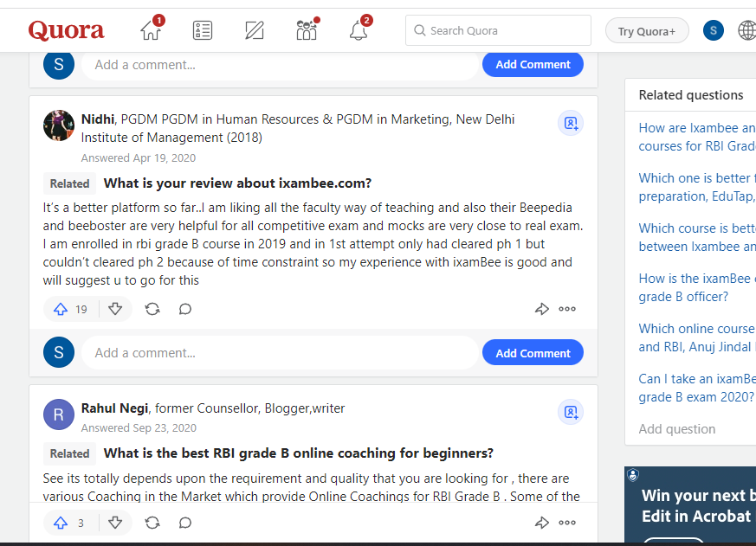The width and height of the screenshot is (756, 546).
Task: Upvote Nidhi's answer
Action: (70, 309)
